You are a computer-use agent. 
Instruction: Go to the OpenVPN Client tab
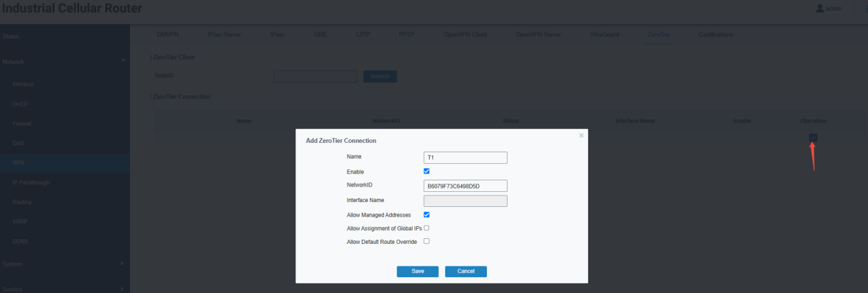point(465,34)
